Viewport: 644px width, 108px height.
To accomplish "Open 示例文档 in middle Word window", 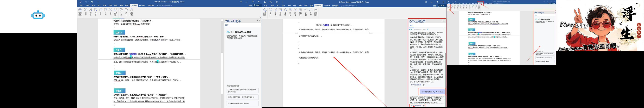I will coord(316,12).
